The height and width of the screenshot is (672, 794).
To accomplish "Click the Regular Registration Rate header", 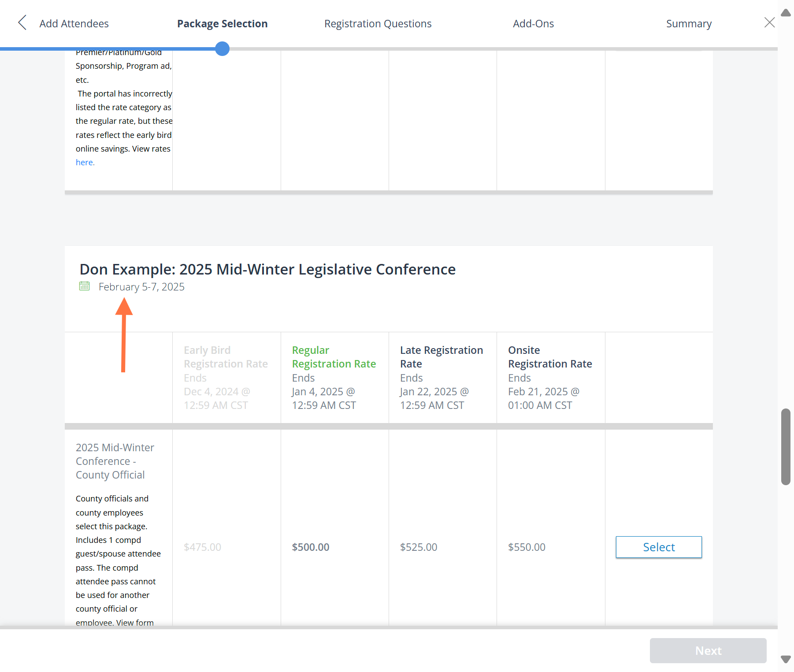I will tap(334, 357).
